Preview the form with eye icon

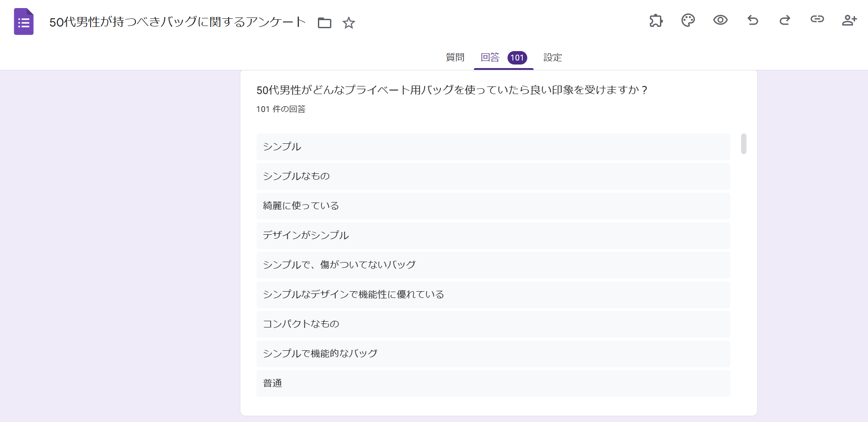tap(720, 20)
